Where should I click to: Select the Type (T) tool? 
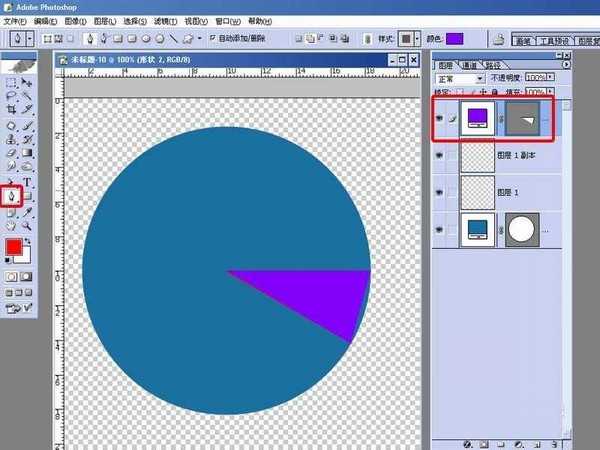tap(28, 182)
